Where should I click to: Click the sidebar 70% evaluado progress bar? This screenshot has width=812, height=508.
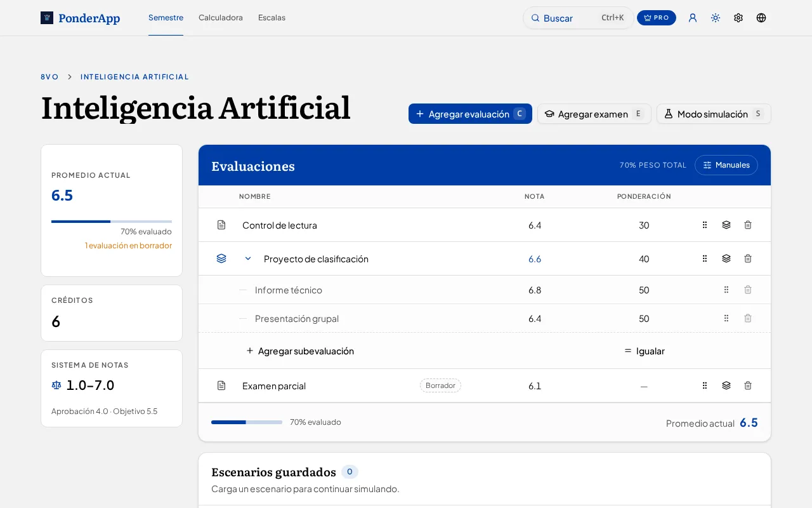112,222
